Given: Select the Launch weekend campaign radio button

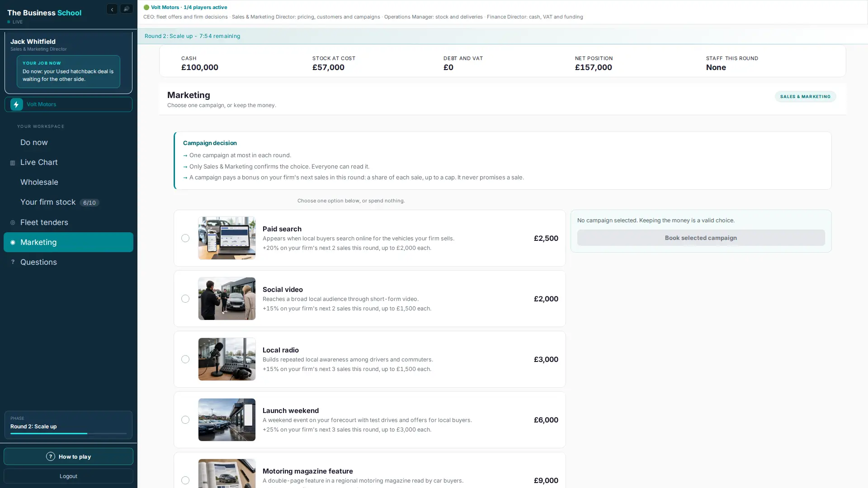Looking at the screenshot, I should tap(185, 420).
